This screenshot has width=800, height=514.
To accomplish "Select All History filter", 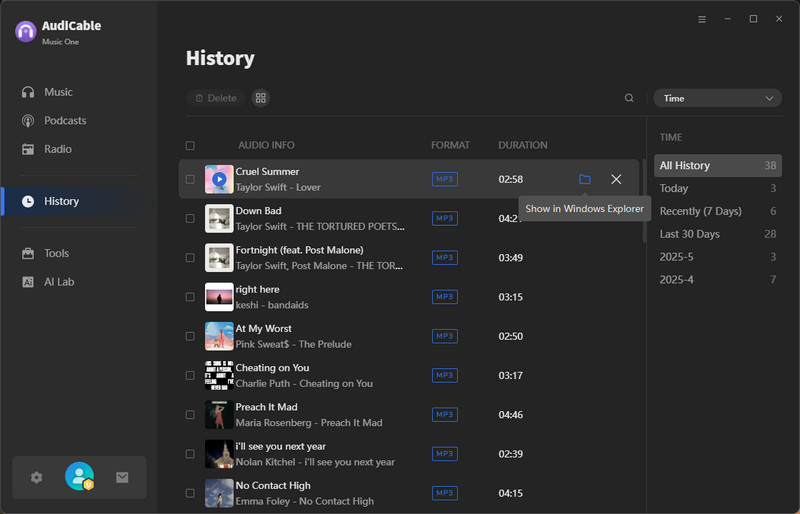I will click(717, 165).
